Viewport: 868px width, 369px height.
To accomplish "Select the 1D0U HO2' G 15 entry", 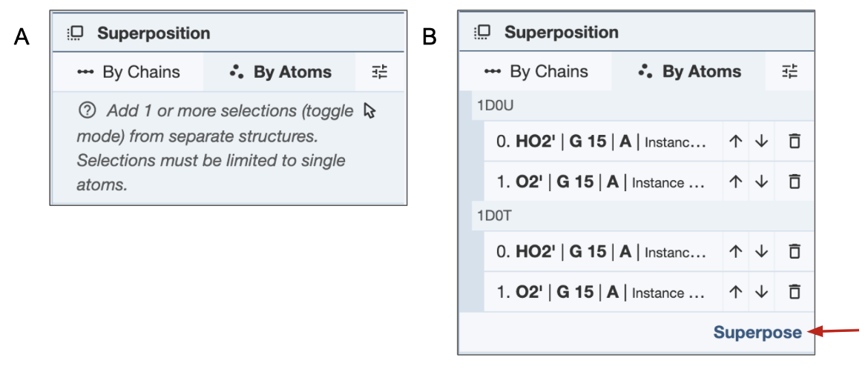I will [601, 142].
